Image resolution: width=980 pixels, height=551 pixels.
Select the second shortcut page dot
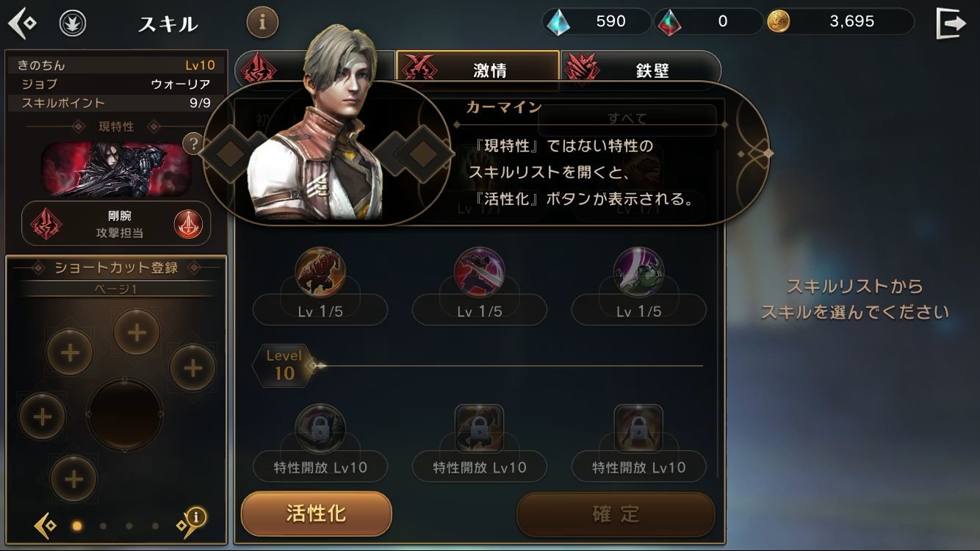pos(103,526)
